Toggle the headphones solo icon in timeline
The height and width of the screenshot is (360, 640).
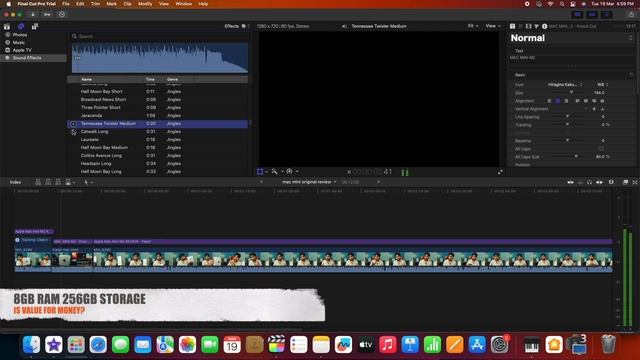click(589, 182)
